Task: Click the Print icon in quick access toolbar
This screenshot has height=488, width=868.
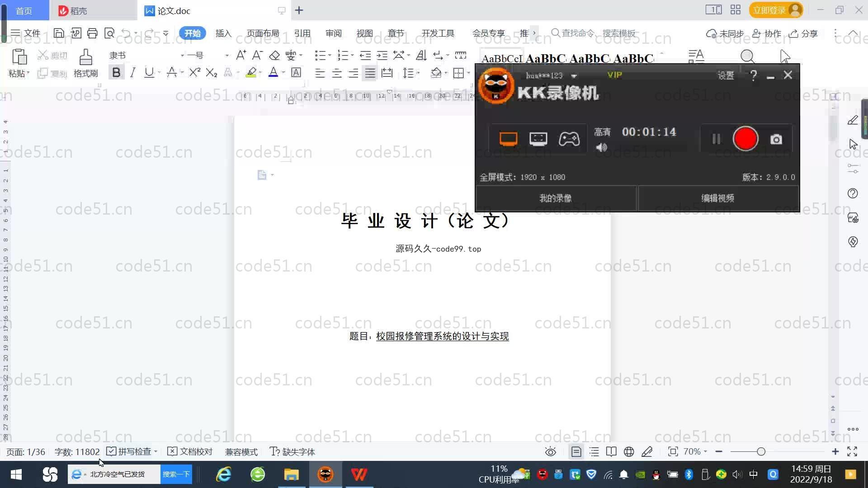Action: [92, 33]
